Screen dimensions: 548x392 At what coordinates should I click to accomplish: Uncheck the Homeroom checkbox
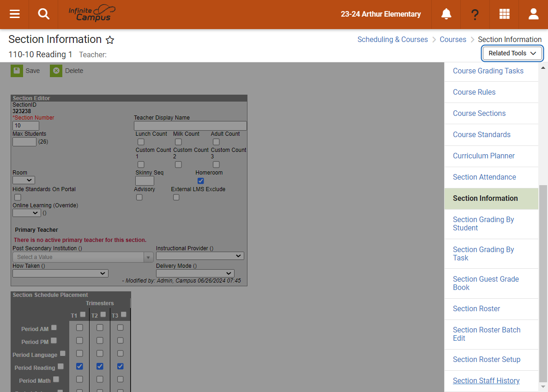[200, 181]
